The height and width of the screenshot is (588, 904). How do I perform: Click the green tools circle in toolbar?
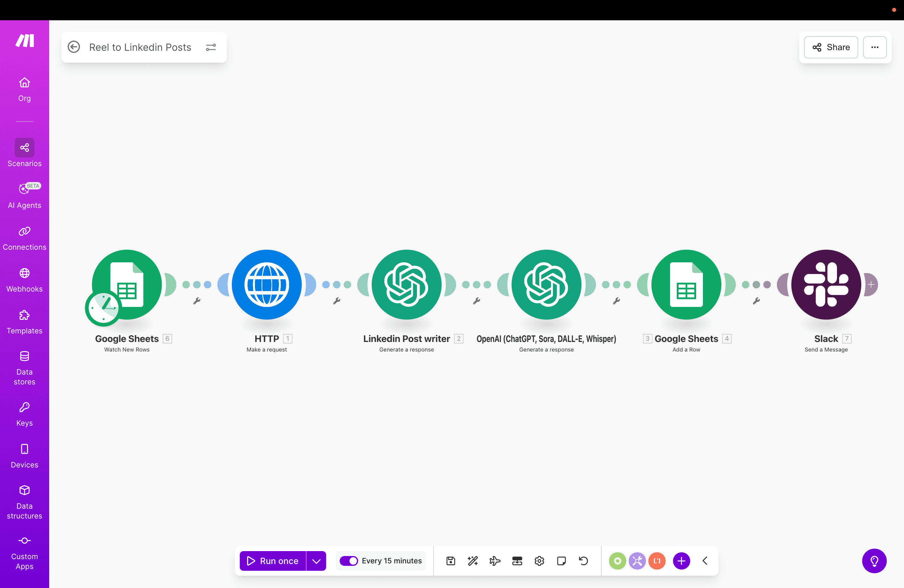(x=617, y=561)
